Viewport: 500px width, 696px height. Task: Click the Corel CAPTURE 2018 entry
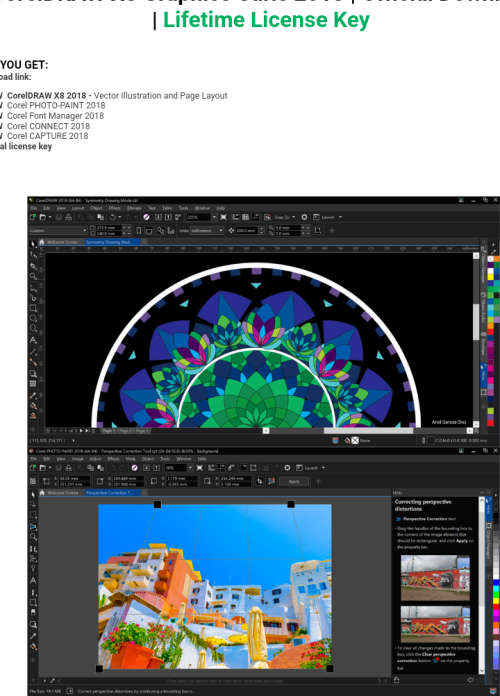coord(48,136)
